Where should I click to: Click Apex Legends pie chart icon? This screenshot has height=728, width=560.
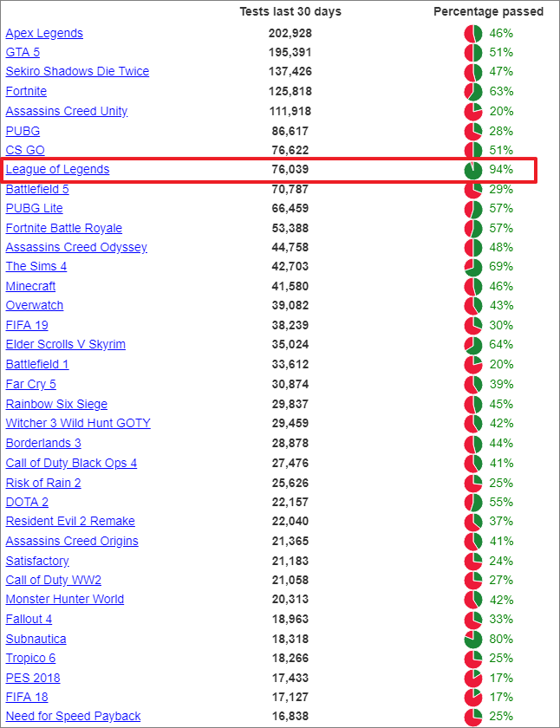coord(473,34)
